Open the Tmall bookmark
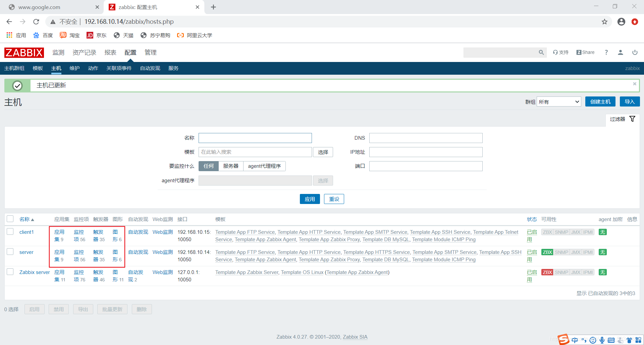The width and height of the screenshot is (644, 345). (x=123, y=35)
